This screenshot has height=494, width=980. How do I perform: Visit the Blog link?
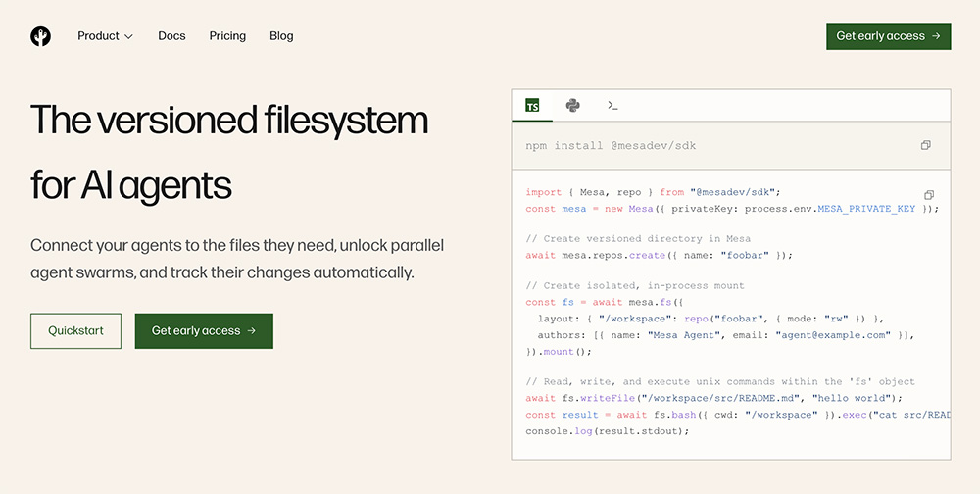pyautogui.click(x=281, y=36)
